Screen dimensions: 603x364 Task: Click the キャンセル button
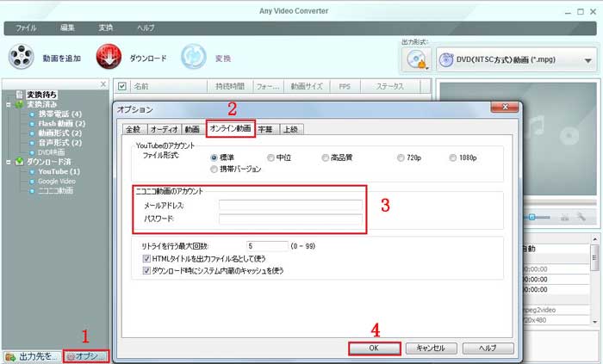click(x=431, y=349)
